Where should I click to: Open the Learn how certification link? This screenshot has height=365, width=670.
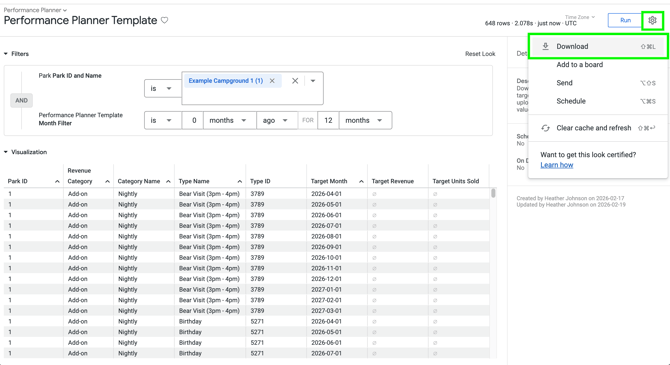(x=556, y=165)
